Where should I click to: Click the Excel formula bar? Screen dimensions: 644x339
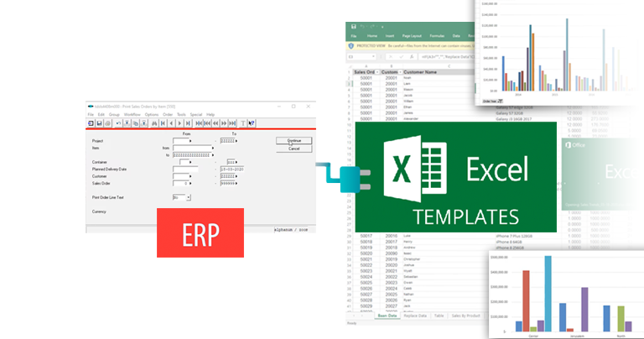446,57
